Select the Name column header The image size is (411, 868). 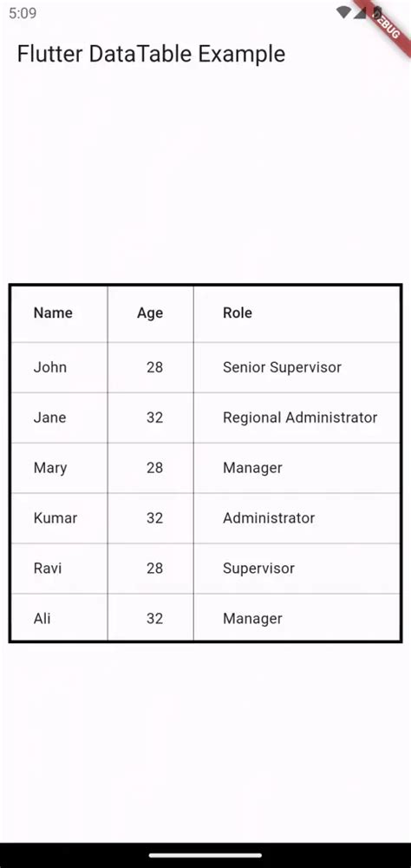click(x=53, y=312)
